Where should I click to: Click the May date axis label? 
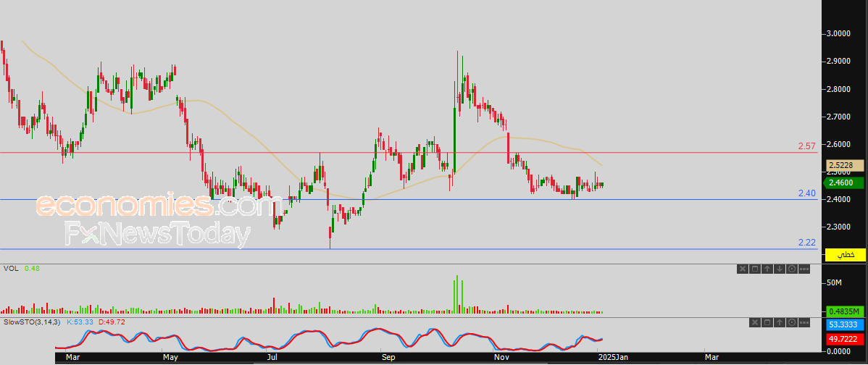click(x=170, y=358)
